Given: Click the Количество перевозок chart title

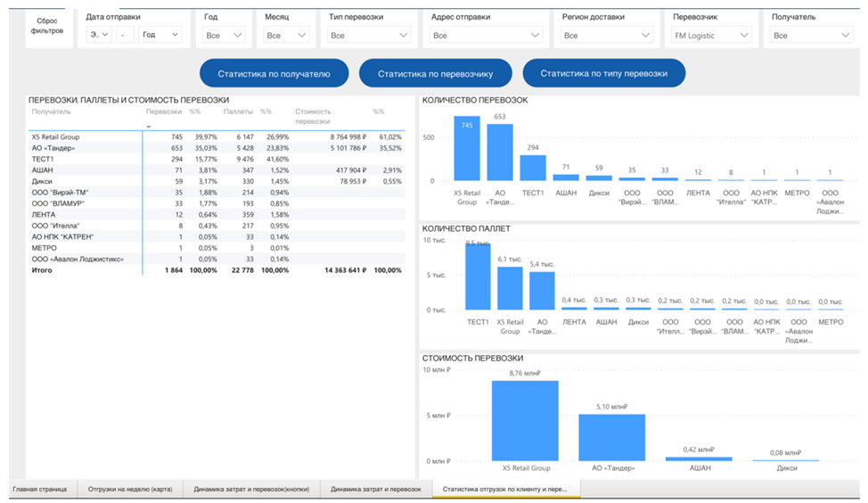Looking at the screenshot, I should [x=475, y=100].
